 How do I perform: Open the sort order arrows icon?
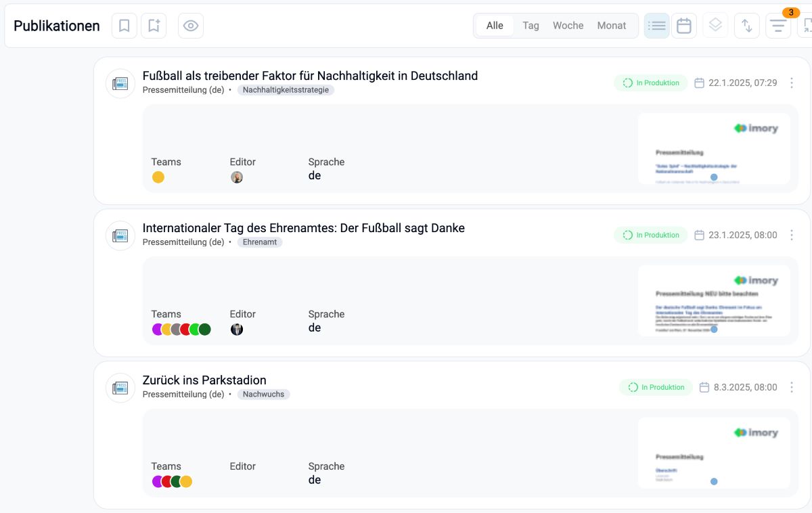pyautogui.click(x=747, y=26)
